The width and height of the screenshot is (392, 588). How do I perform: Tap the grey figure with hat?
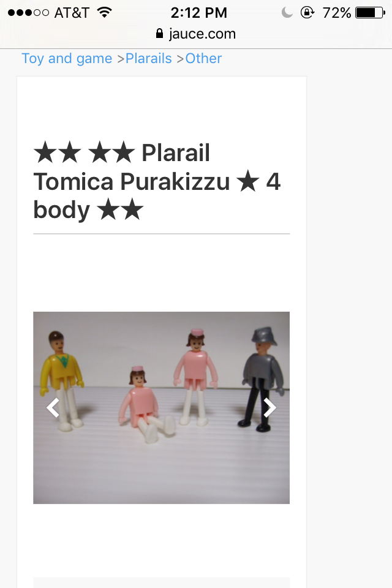tap(262, 379)
